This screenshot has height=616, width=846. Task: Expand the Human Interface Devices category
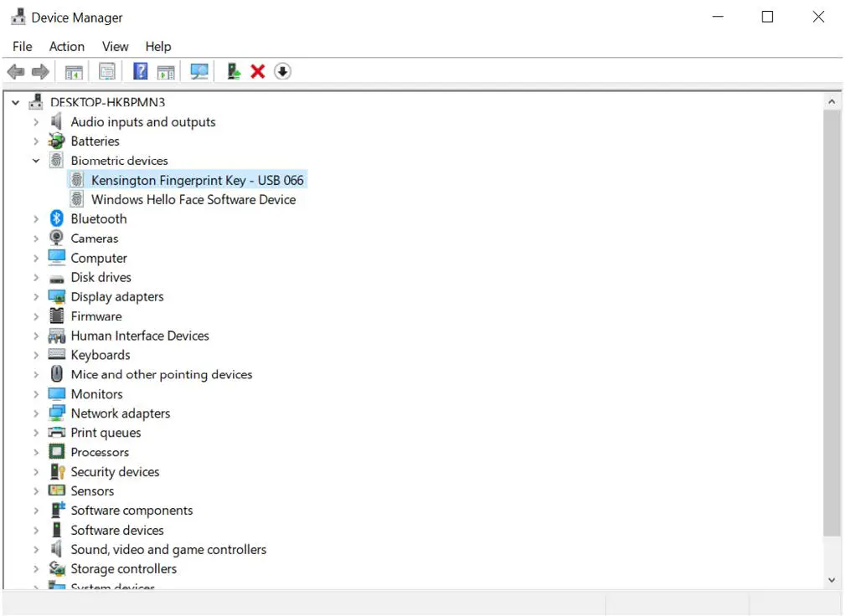click(x=36, y=336)
